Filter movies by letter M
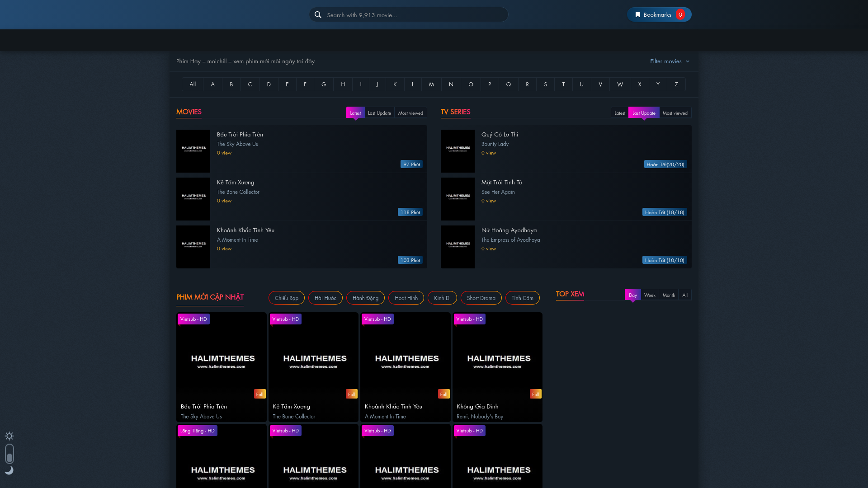The height and width of the screenshot is (488, 868). [431, 84]
